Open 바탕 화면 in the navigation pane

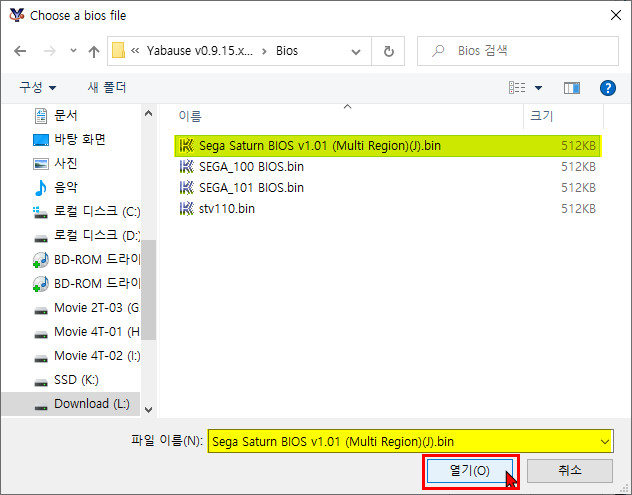(x=80, y=139)
